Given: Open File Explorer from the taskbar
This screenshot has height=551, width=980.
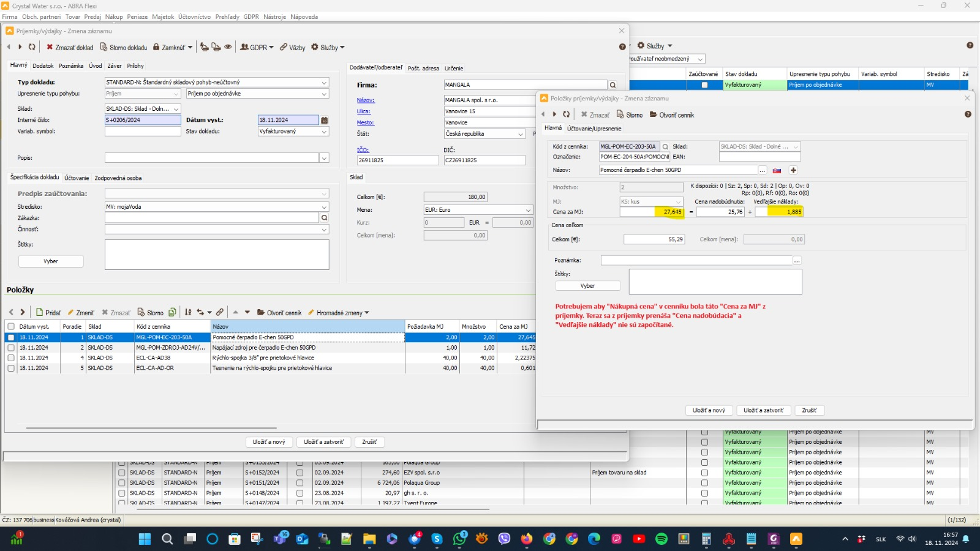Looking at the screenshot, I should pos(369,539).
